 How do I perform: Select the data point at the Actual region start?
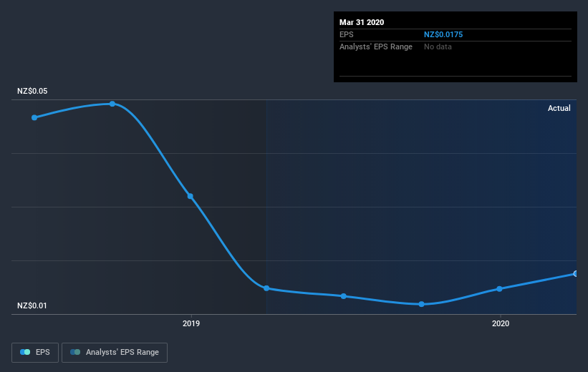pyautogui.click(x=266, y=288)
